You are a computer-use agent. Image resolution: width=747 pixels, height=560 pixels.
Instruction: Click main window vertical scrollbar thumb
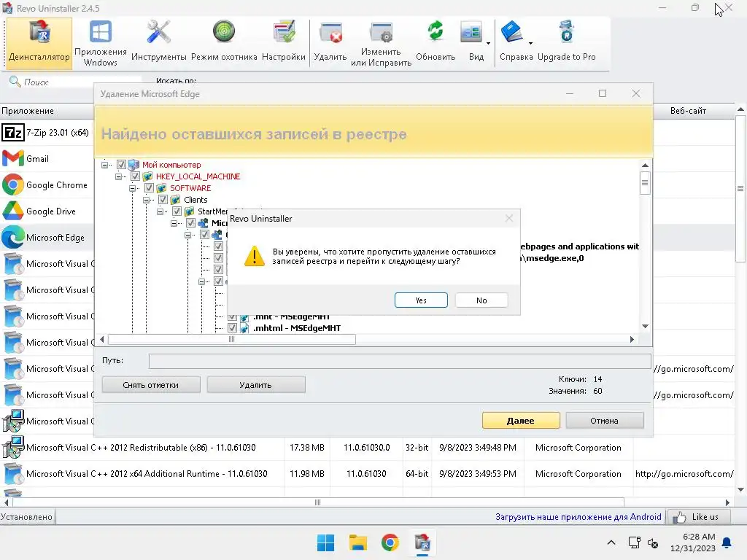pyautogui.click(x=740, y=189)
